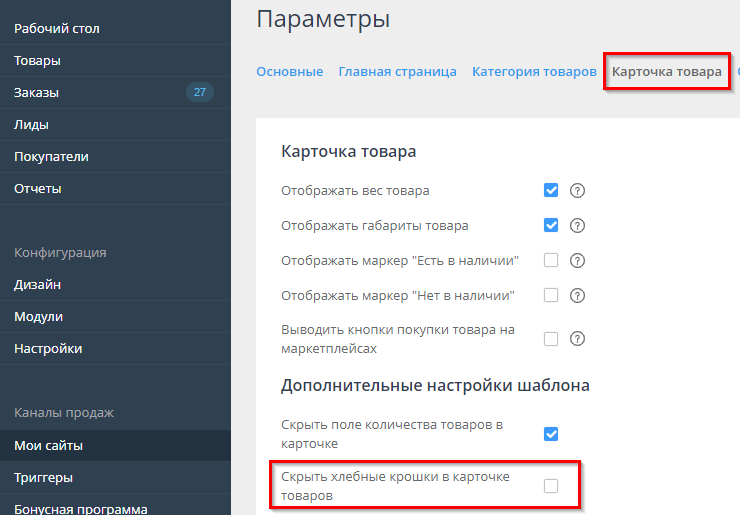Uncheck 'Скрыть поле количества товаров' checkbox

click(551, 434)
